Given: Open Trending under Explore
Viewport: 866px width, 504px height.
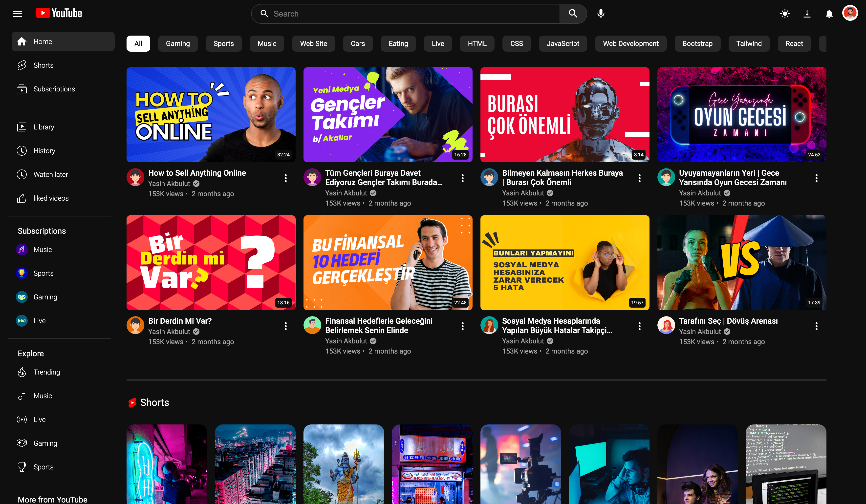Looking at the screenshot, I should pos(63,372).
